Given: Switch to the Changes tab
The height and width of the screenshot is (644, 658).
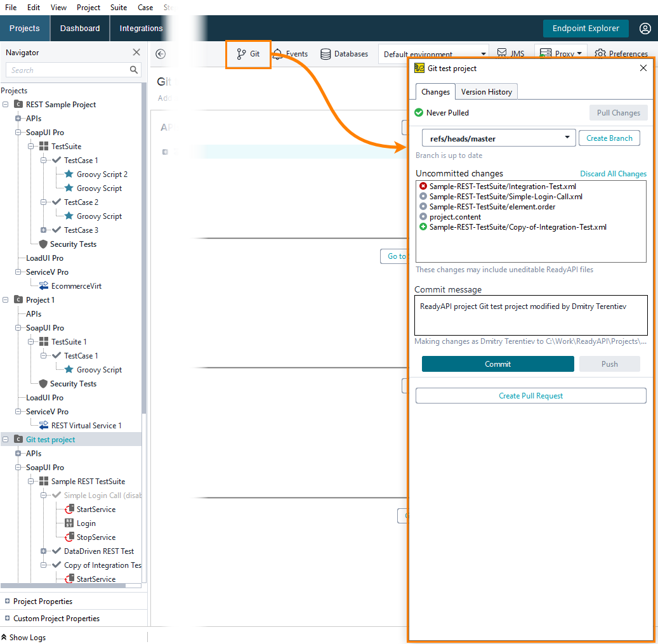Looking at the screenshot, I should point(435,92).
